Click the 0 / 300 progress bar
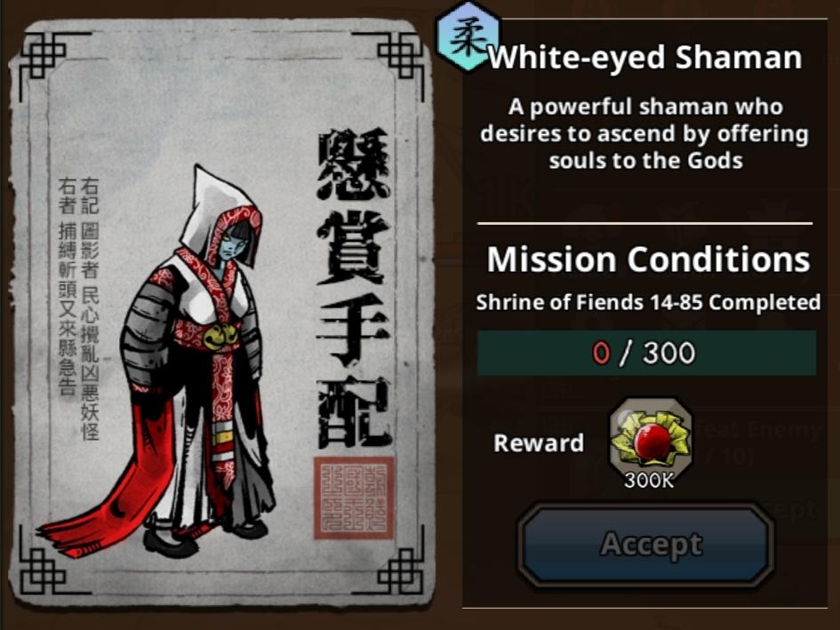 (646, 353)
